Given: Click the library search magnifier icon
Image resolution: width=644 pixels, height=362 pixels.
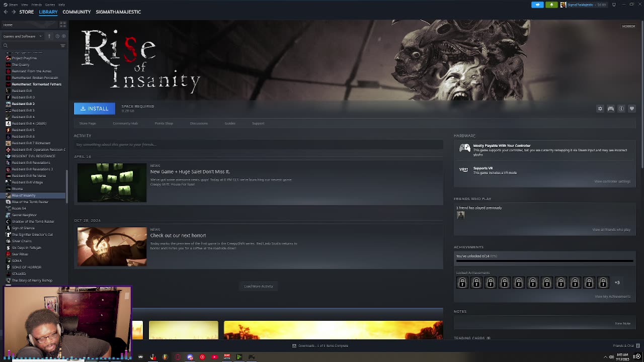Looking at the screenshot, I should pyautogui.click(x=5, y=46).
